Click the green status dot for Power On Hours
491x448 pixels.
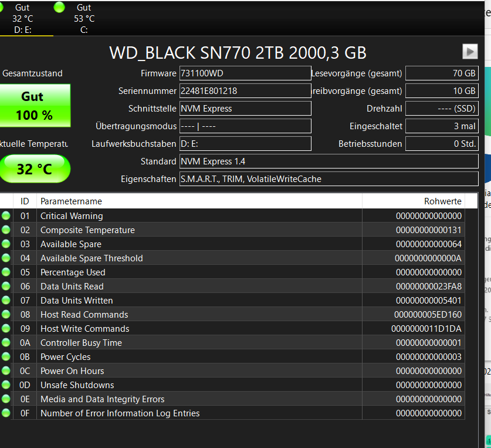tap(6, 370)
